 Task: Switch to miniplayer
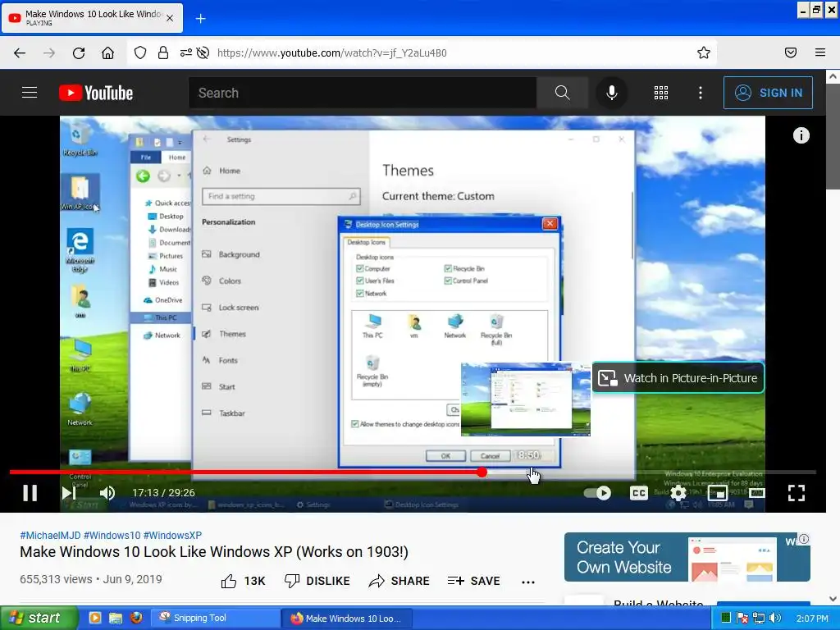click(x=717, y=493)
